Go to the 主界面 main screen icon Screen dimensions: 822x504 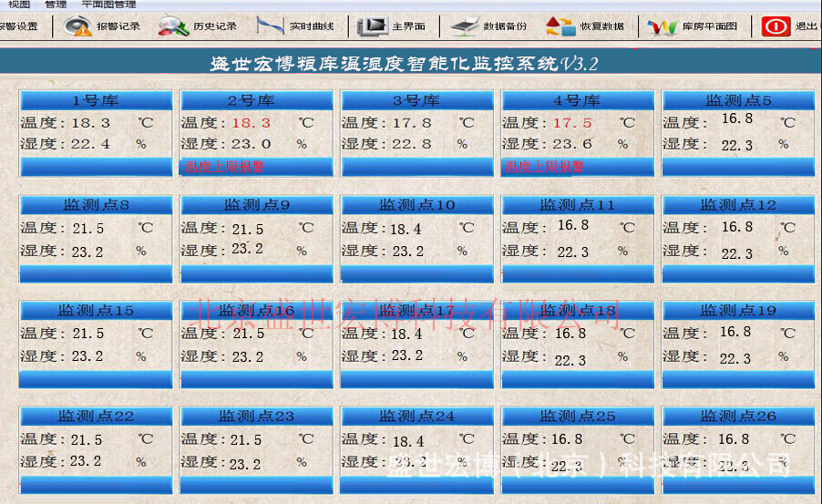click(373, 26)
